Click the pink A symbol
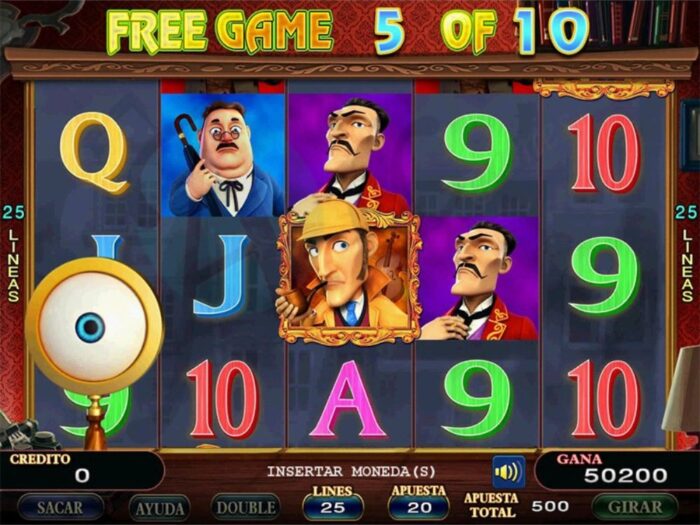 347,399
